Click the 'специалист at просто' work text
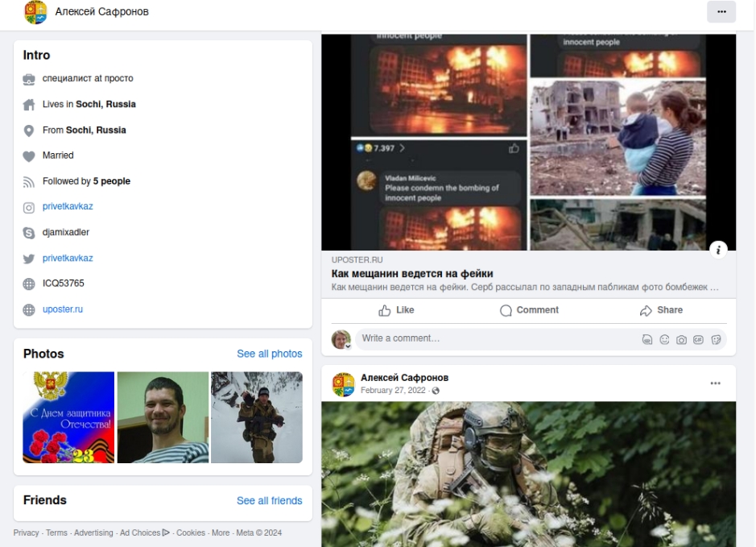This screenshot has height=547, width=756. (88, 78)
